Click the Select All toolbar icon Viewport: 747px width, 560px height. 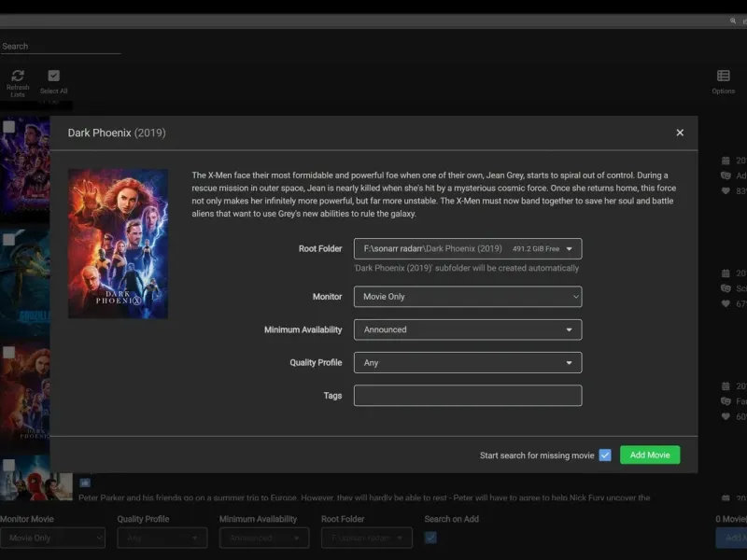click(x=54, y=76)
